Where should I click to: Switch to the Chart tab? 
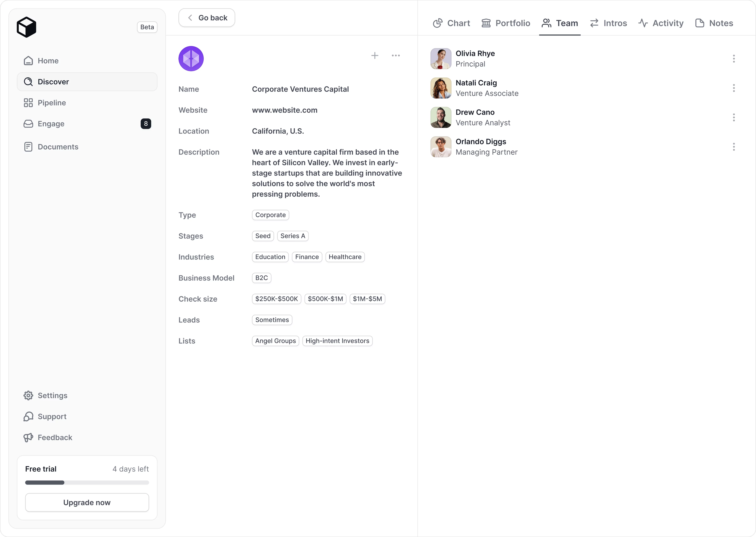point(451,23)
